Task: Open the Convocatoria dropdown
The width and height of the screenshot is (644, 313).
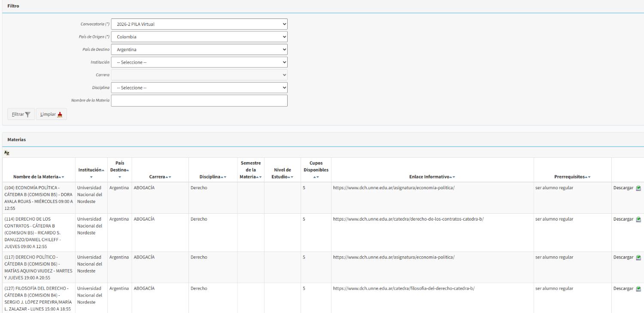Action: coord(199,24)
